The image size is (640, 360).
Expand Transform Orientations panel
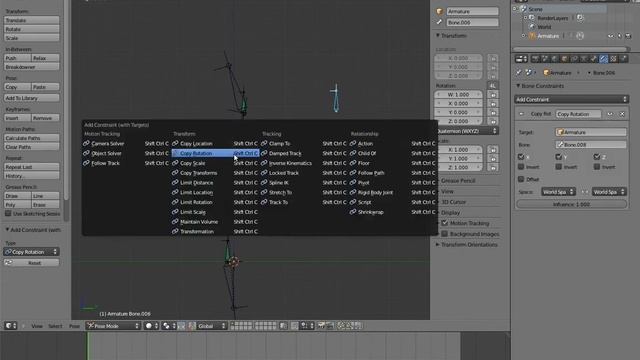click(x=438, y=244)
